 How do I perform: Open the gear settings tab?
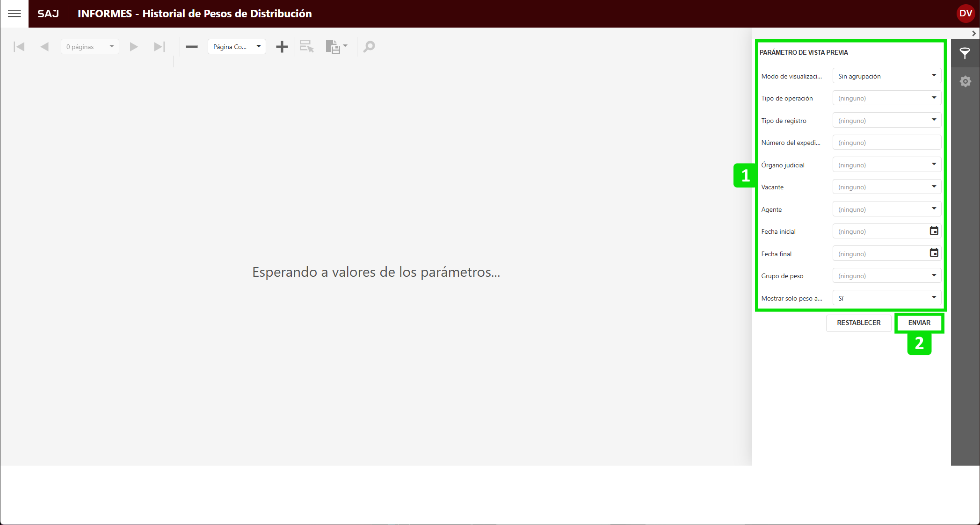click(965, 81)
